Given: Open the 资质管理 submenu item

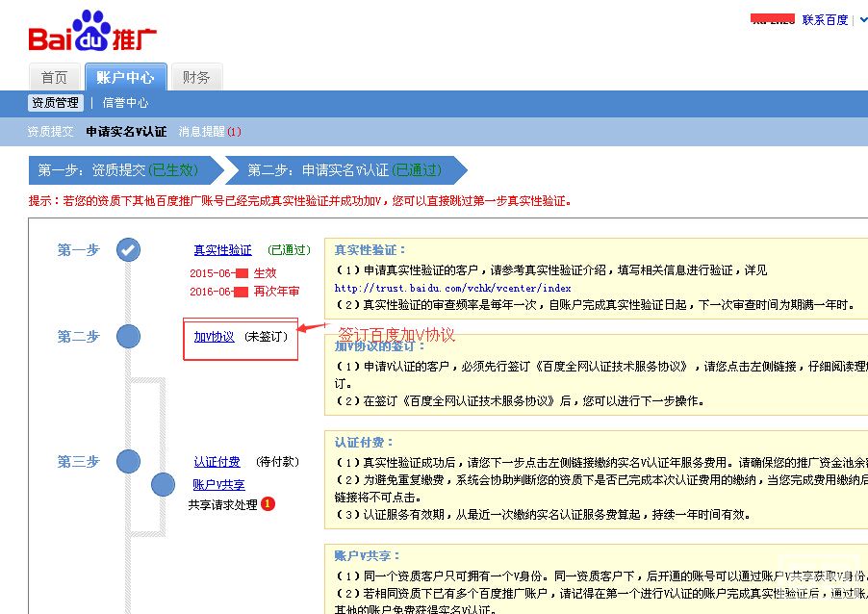Looking at the screenshot, I should point(56,103).
